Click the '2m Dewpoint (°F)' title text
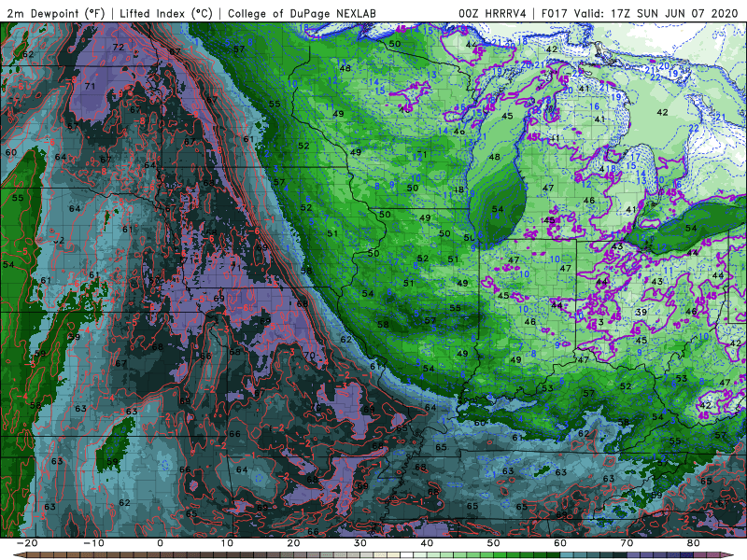The image size is (747, 560). coord(56,13)
